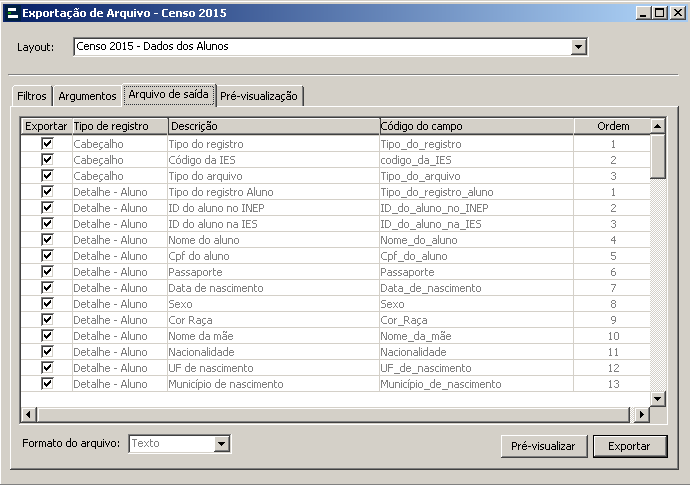Uncheck Exportar for Passaporte row
This screenshot has width=690, height=485.
tap(46, 272)
